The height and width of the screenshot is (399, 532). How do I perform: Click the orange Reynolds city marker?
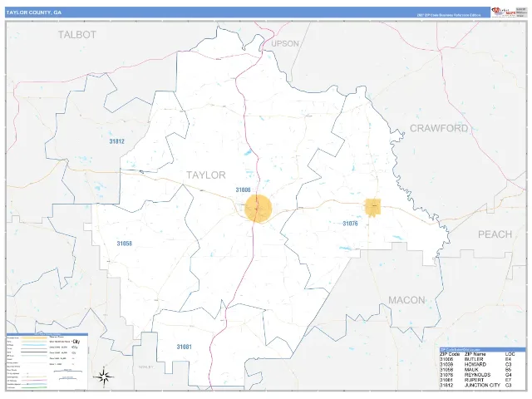(373, 208)
